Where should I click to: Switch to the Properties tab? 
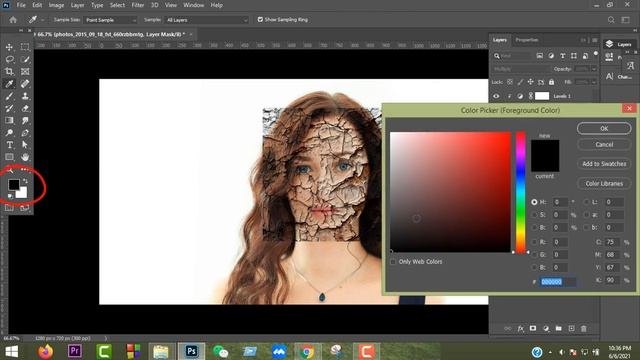527,40
